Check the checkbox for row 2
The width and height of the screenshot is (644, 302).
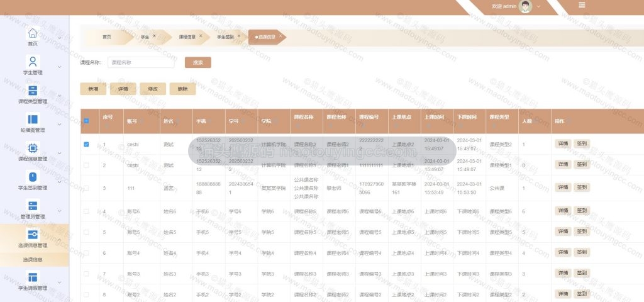86,165
